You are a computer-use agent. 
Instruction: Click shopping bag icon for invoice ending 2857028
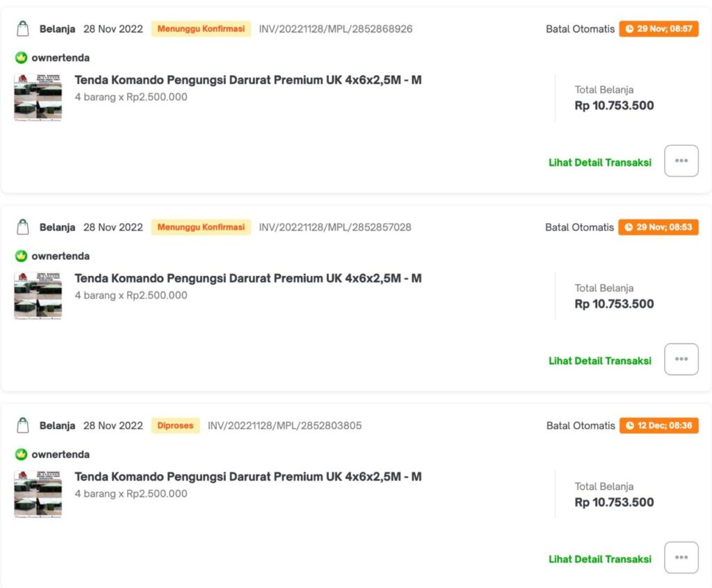[23, 227]
